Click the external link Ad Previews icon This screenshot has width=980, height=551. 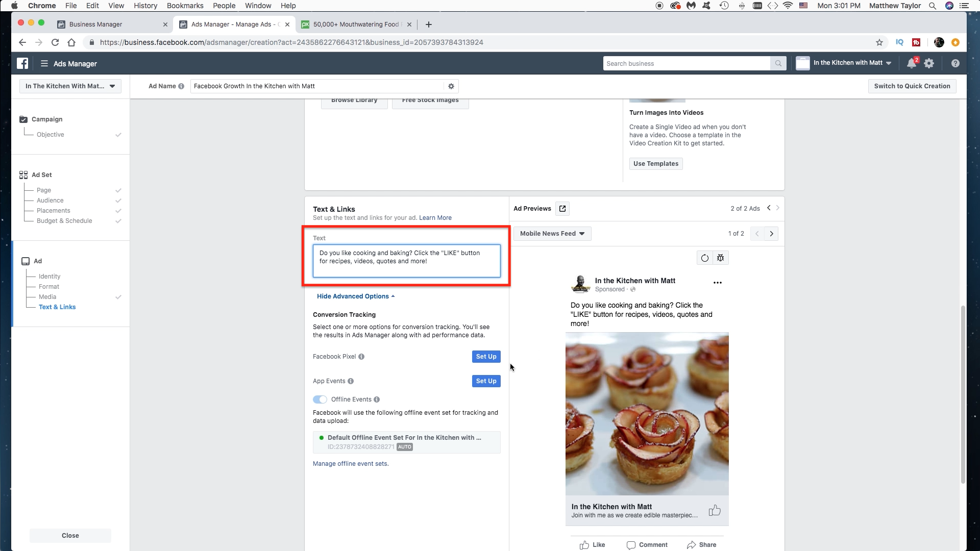562,208
